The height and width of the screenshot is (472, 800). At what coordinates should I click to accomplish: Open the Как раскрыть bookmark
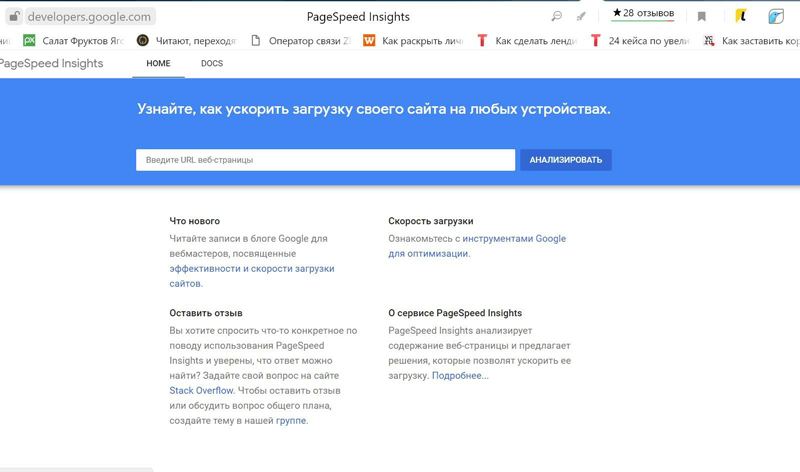[x=423, y=41]
